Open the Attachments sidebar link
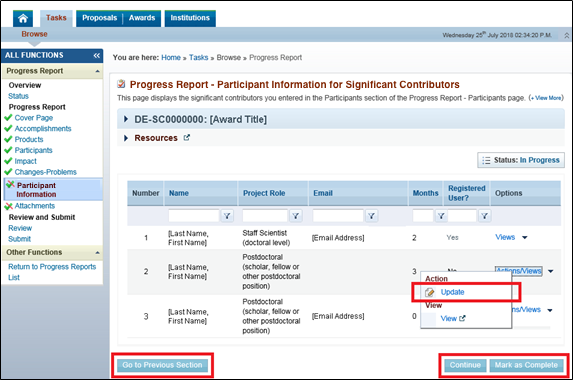Screen dimensions: 573x380 [35, 206]
